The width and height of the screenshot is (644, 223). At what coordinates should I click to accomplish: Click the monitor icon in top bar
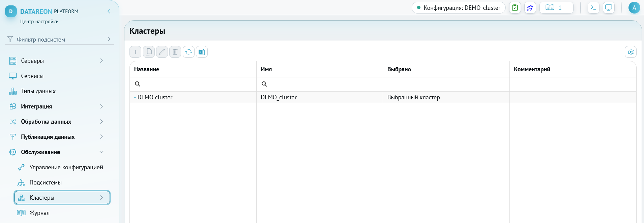[x=609, y=8]
